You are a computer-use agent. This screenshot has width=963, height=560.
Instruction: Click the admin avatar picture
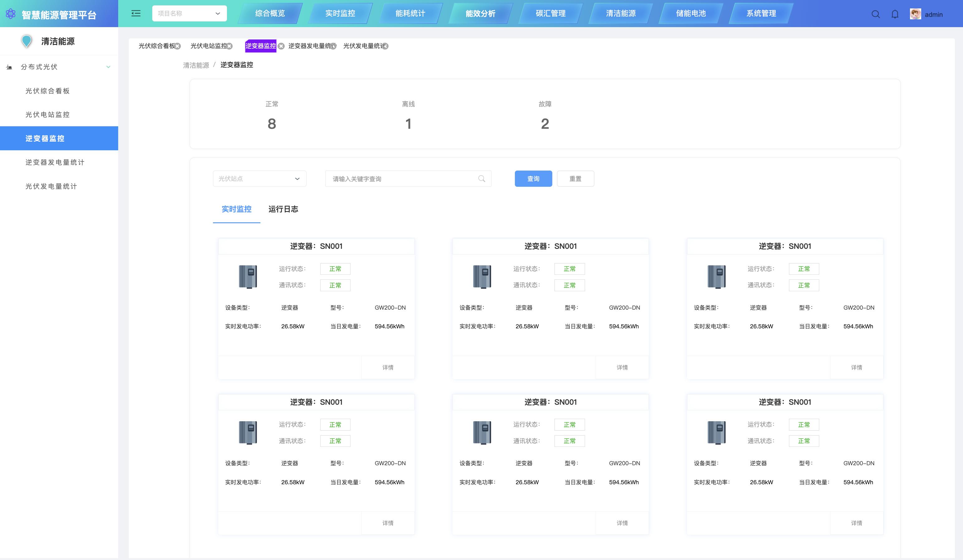coord(915,14)
